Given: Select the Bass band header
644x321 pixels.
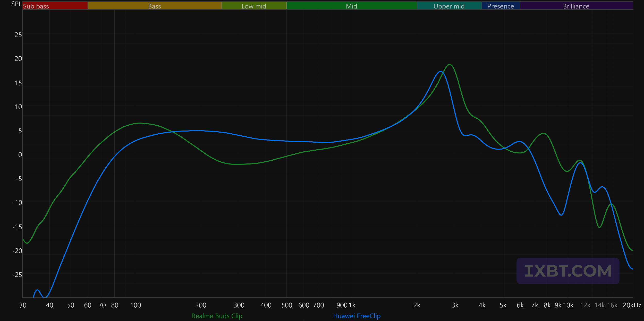Looking at the screenshot, I should click(154, 6).
